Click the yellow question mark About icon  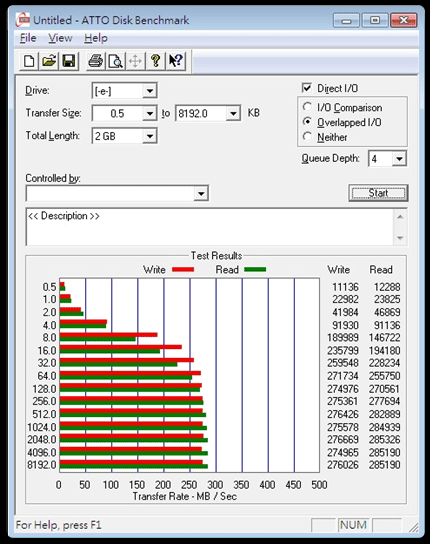click(155, 61)
